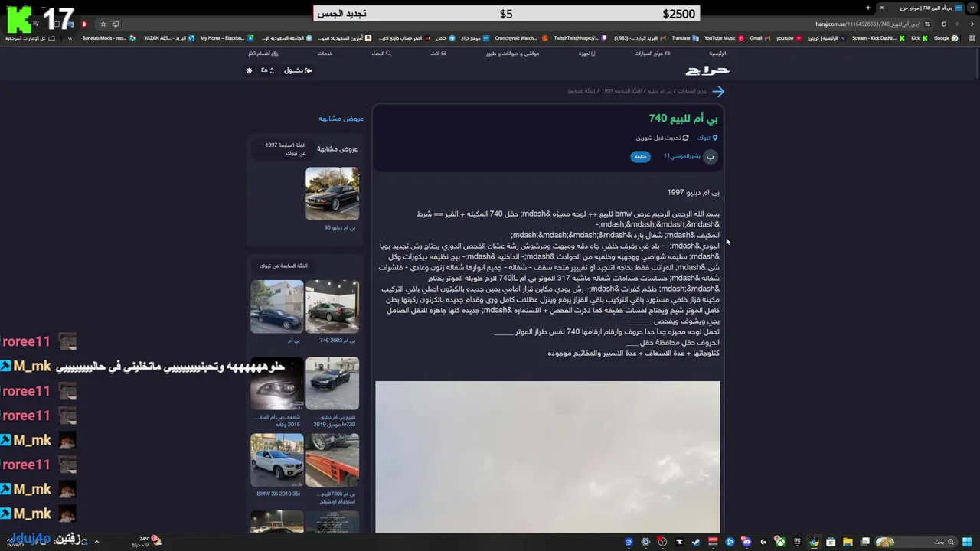Open Discord taskbar icon

[x=746, y=542]
